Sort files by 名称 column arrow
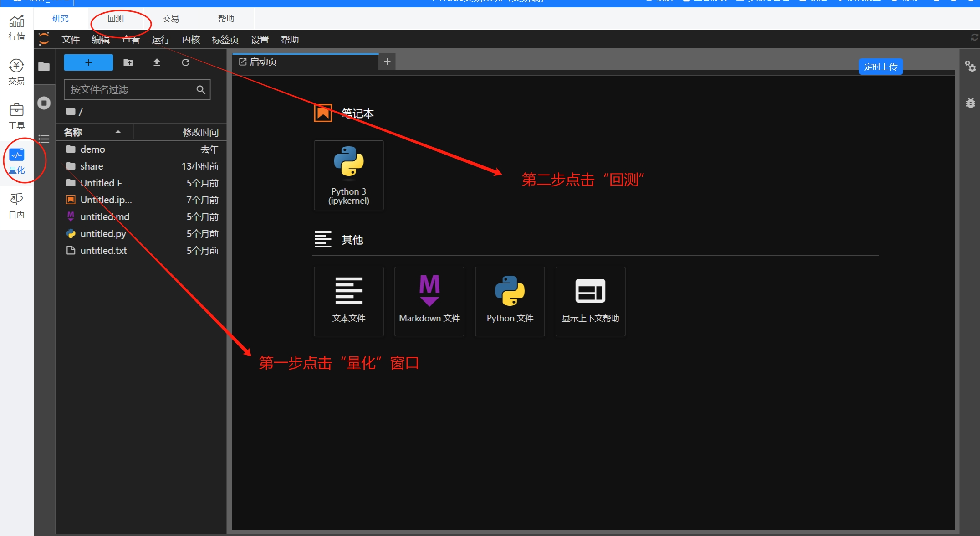Image resolution: width=980 pixels, height=536 pixels. [x=118, y=132]
